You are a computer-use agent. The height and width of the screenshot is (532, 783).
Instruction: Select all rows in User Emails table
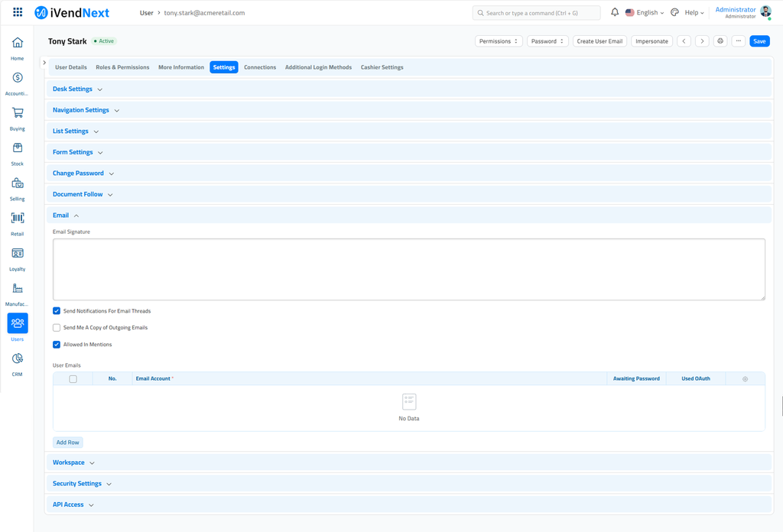[x=73, y=379]
